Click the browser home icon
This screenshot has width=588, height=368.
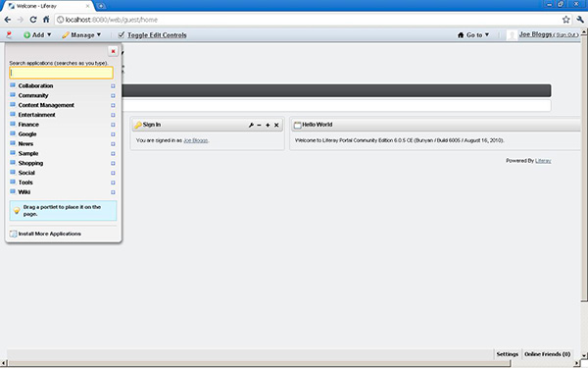pos(46,20)
